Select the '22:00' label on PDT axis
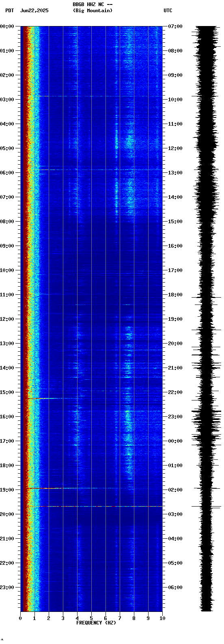This screenshot has width=224, height=644. click(x=7, y=563)
